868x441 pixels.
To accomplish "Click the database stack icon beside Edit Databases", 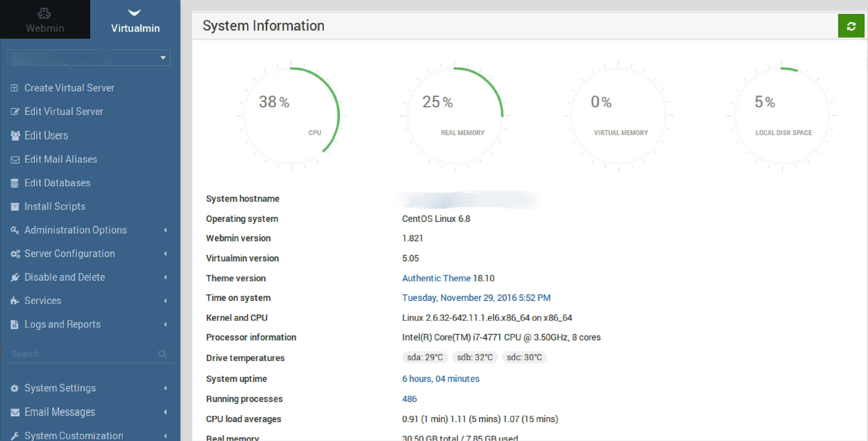I will click(14, 183).
